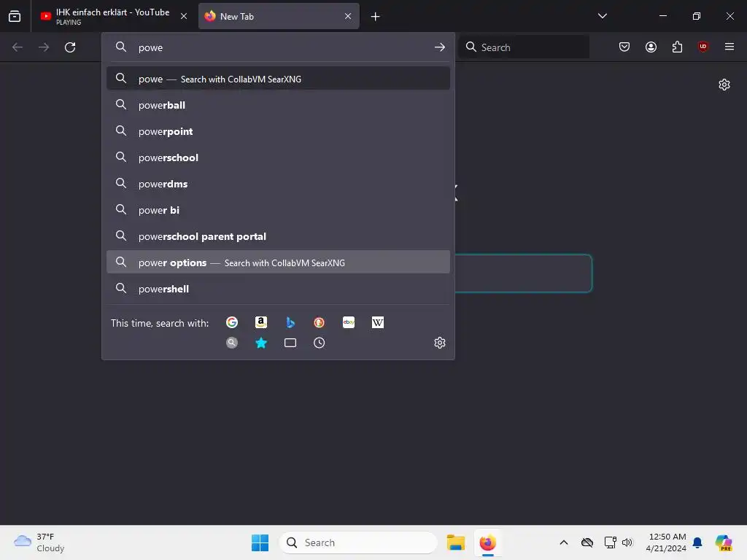Select the powerball suggestion

tap(278, 105)
